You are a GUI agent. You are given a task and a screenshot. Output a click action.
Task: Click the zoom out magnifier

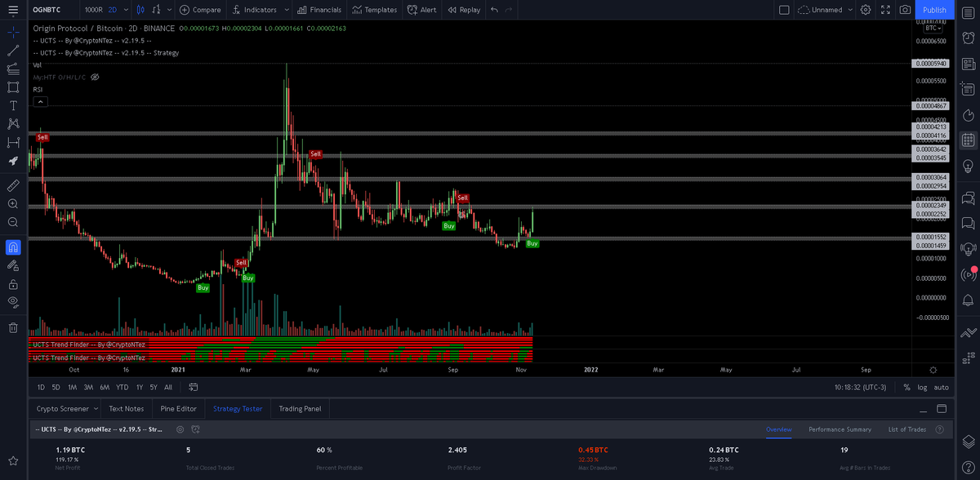pyautogui.click(x=13, y=222)
